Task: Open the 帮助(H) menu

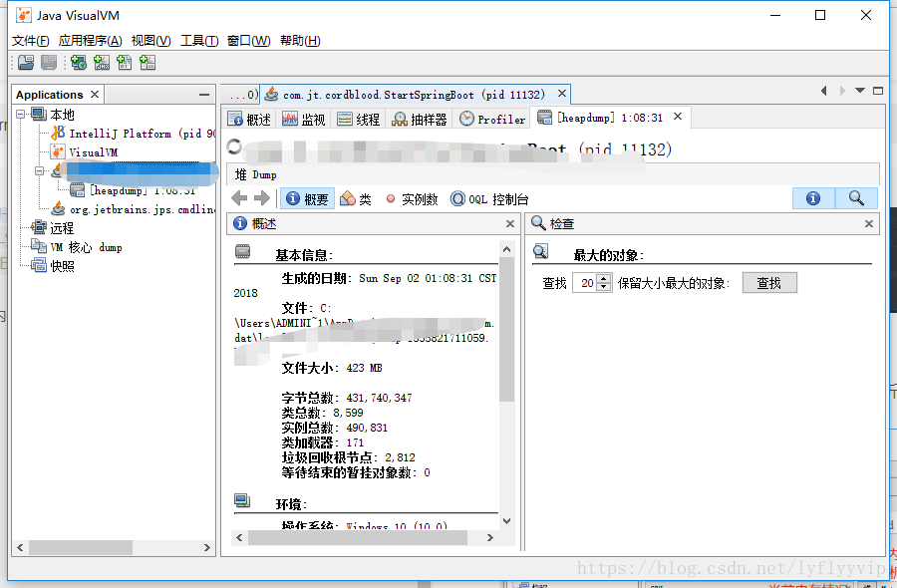Action: coord(300,41)
